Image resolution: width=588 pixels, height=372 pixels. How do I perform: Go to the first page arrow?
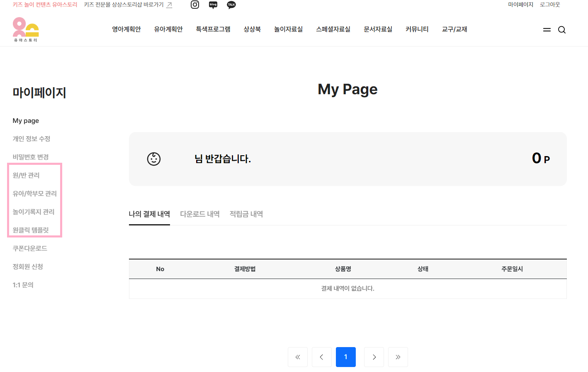[298, 357]
